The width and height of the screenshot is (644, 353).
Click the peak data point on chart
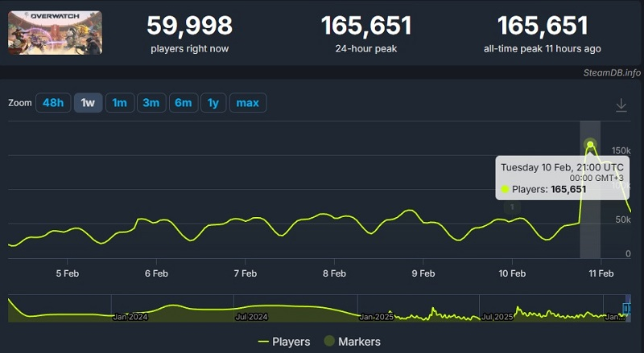click(590, 145)
